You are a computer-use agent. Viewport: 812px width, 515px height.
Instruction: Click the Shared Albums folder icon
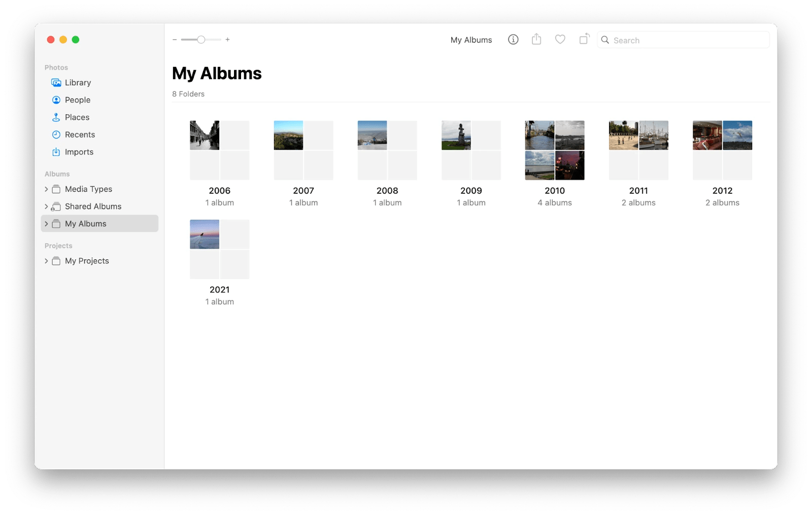pyautogui.click(x=56, y=207)
